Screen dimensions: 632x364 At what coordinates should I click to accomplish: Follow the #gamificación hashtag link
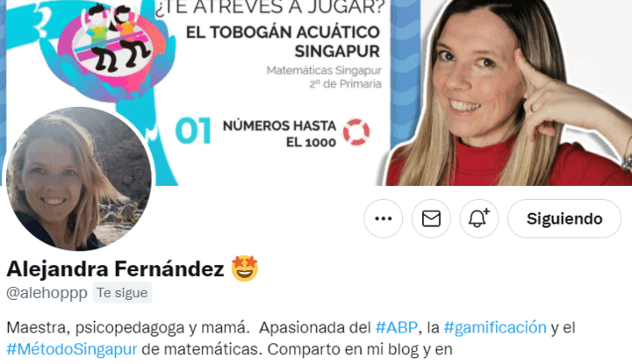495,327
